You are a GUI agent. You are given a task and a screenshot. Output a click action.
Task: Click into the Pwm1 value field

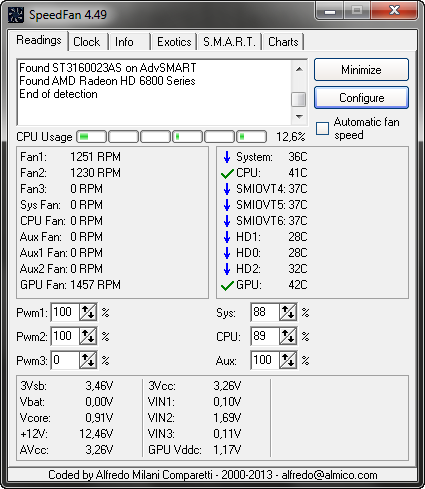point(65,312)
